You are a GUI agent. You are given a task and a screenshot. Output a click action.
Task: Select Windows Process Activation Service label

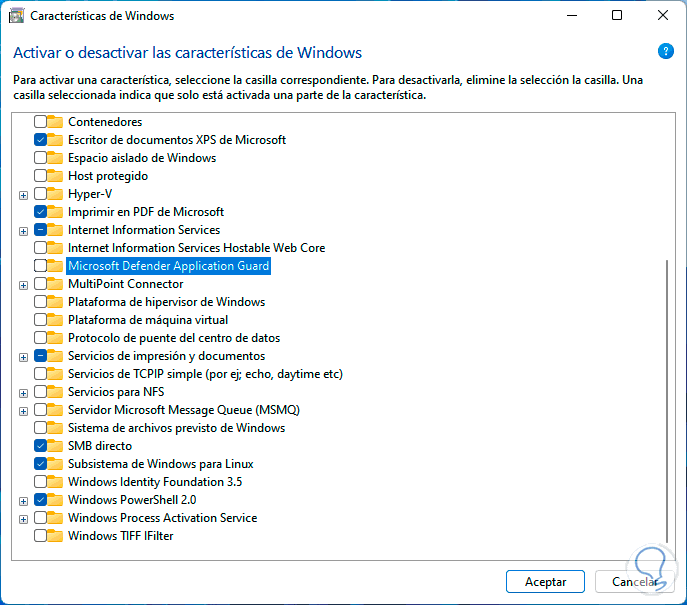[x=162, y=517]
